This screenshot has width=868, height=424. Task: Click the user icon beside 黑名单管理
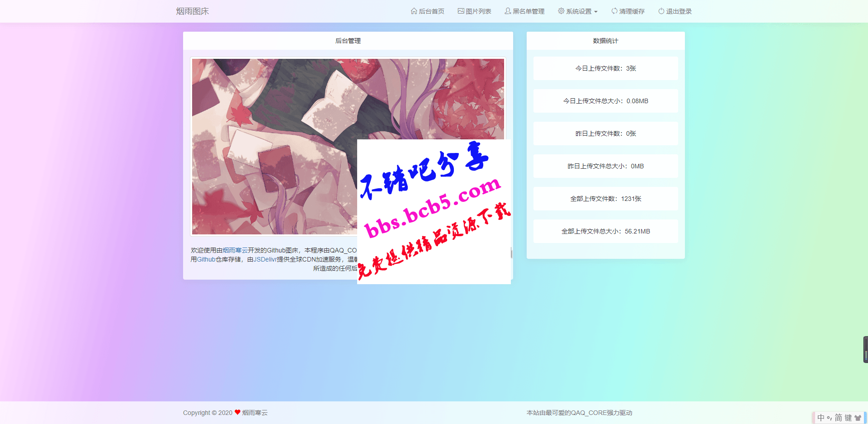coord(508,11)
